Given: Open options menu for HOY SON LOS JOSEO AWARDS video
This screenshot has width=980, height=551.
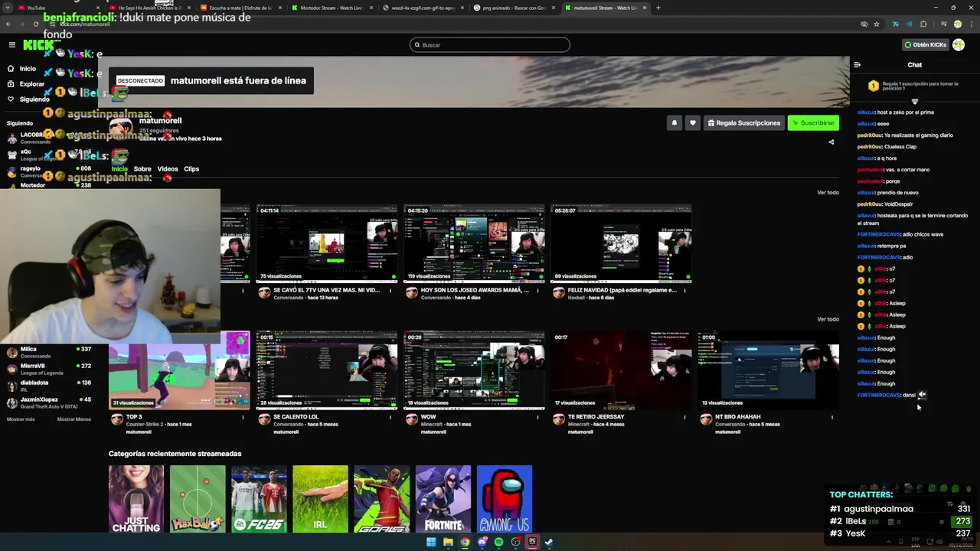Looking at the screenshot, I should tap(537, 291).
